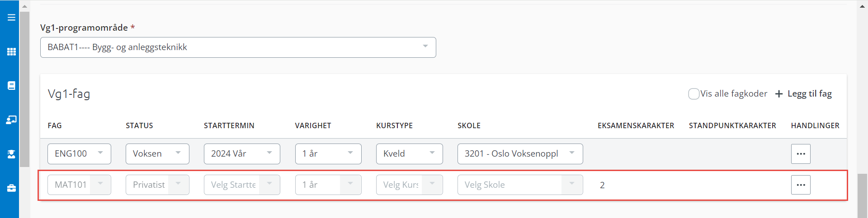Open the 2024 Vår start term dropdown

[242, 154]
